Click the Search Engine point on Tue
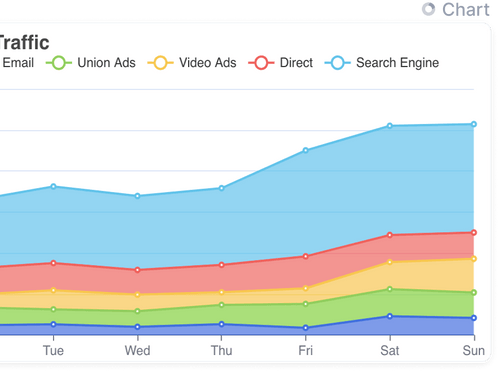 pyautogui.click(x=53, y=186)
